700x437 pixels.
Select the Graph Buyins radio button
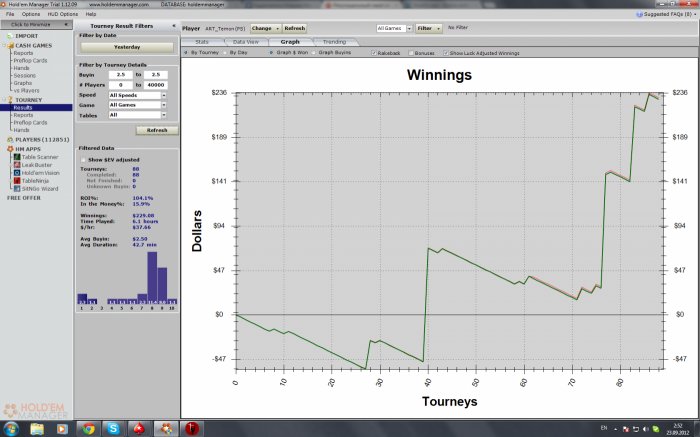point(313,53)
